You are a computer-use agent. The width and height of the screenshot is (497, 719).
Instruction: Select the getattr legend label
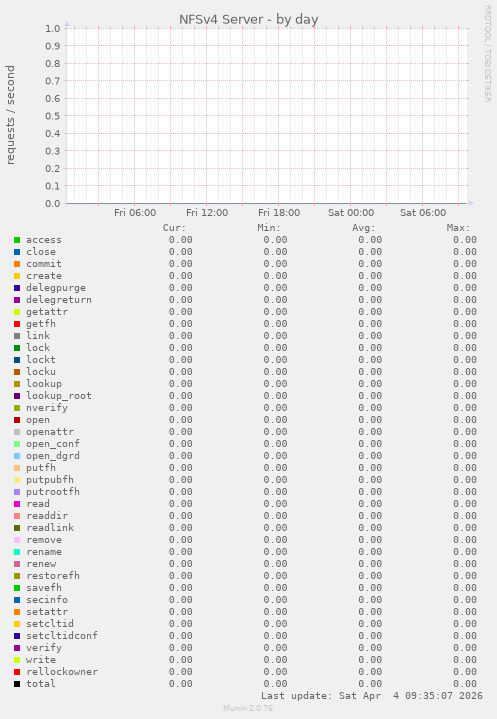point(47,312)
